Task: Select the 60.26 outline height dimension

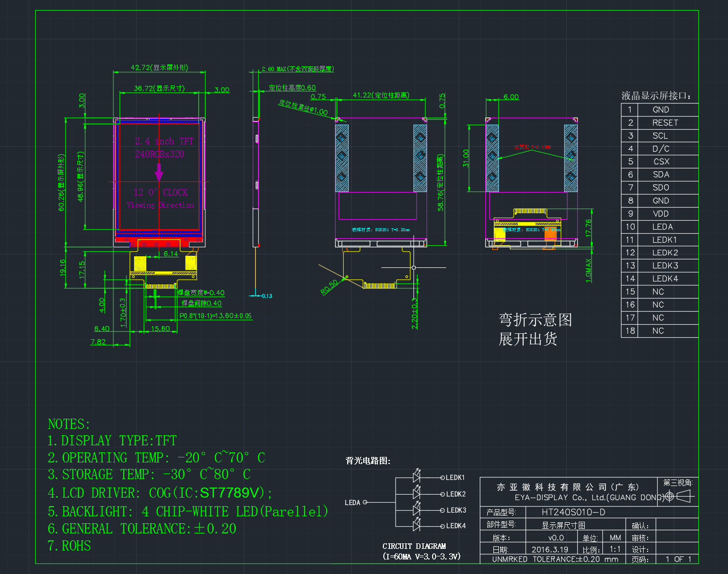Action: click(x=61, y=182)
